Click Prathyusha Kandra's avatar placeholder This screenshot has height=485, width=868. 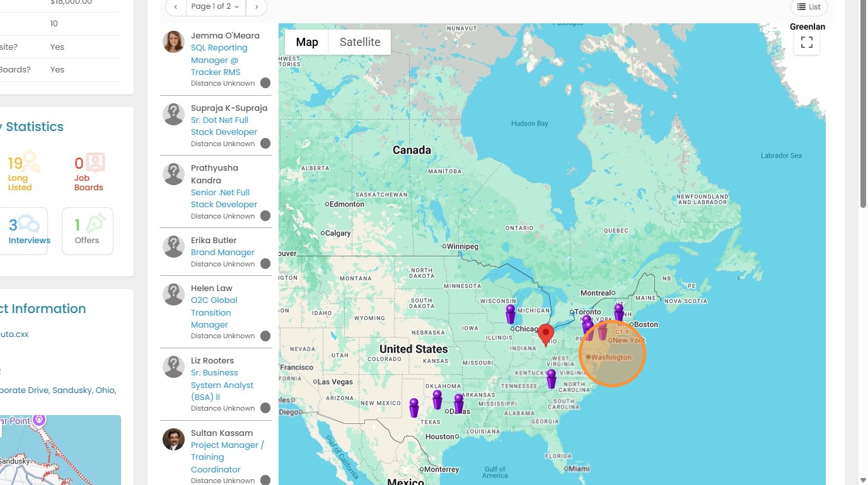pos(174,174)
